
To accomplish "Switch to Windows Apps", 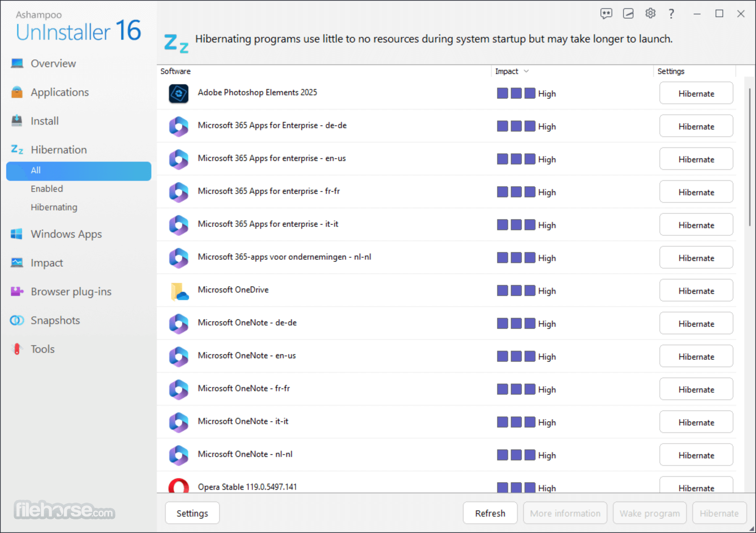I will click(x=66, y=234).
